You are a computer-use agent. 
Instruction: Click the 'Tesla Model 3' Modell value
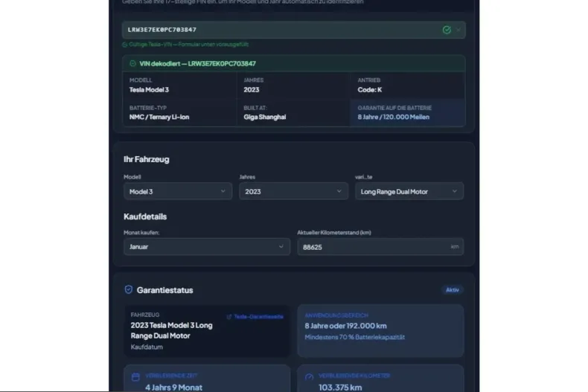coord(149,90)
